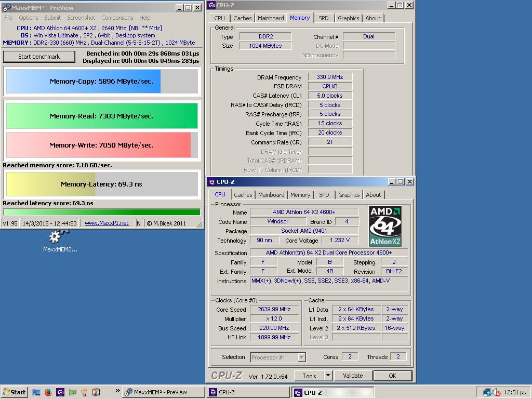
Task: Click the orange tools icon in quick launch
Action: point(84,392)
